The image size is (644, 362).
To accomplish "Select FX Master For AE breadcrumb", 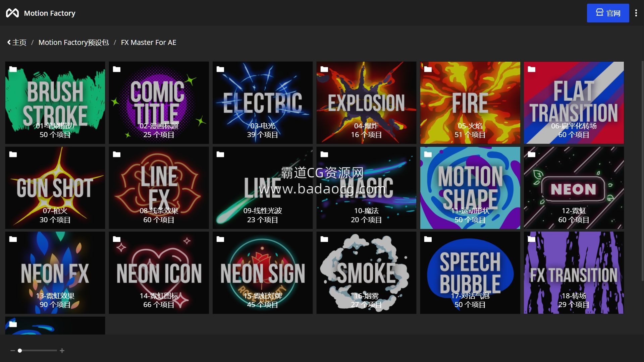I will point(149,43).
